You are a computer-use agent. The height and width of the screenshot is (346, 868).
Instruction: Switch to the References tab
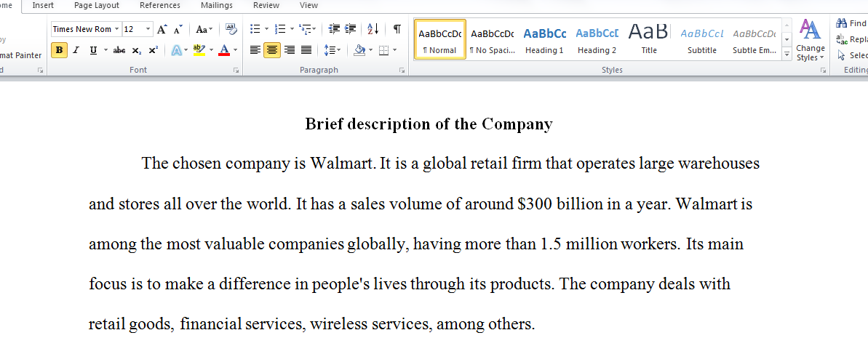click(159, 6)
